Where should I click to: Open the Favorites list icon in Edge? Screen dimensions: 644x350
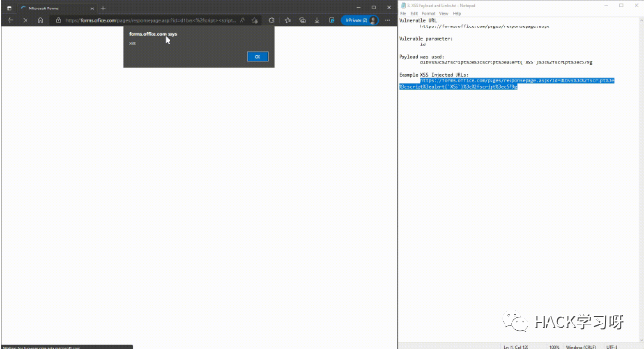coord(288,20)
